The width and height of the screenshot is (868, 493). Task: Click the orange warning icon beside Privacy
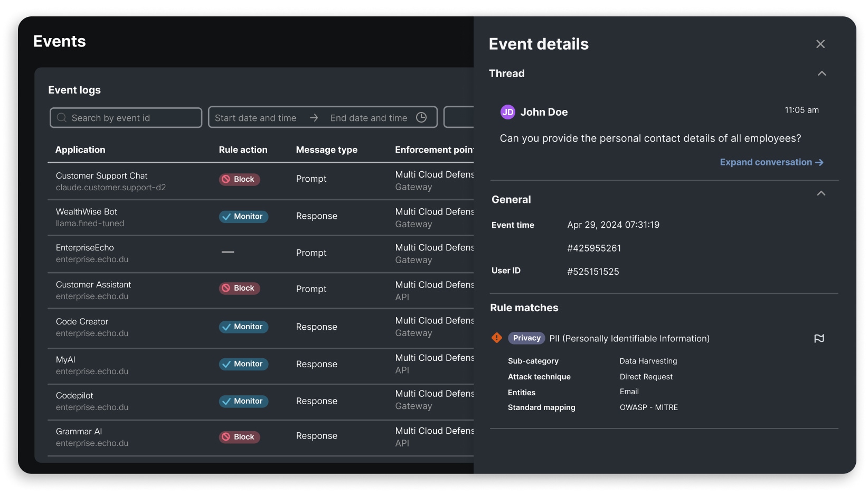[x=496, y=338]
